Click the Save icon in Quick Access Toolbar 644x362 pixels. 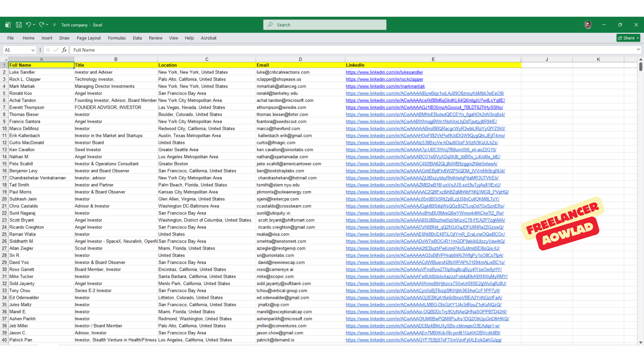[19, 24]
